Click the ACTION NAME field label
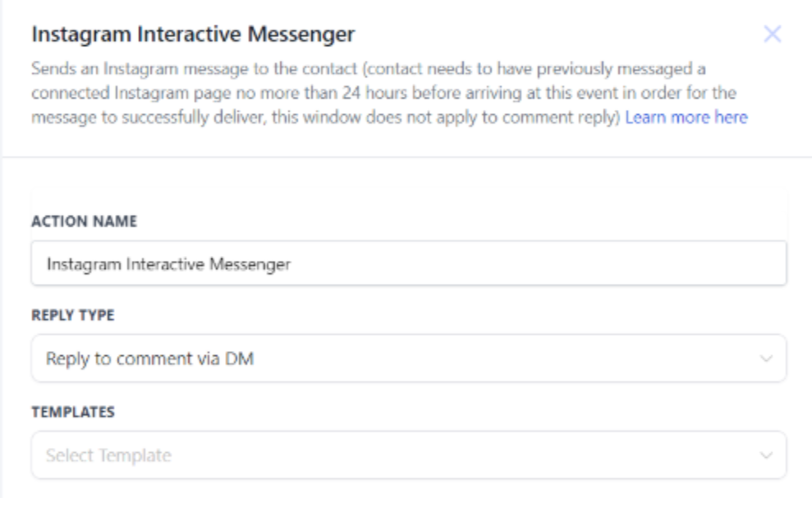The width and height of the screenshot is (812, 516). pos(84,221)
